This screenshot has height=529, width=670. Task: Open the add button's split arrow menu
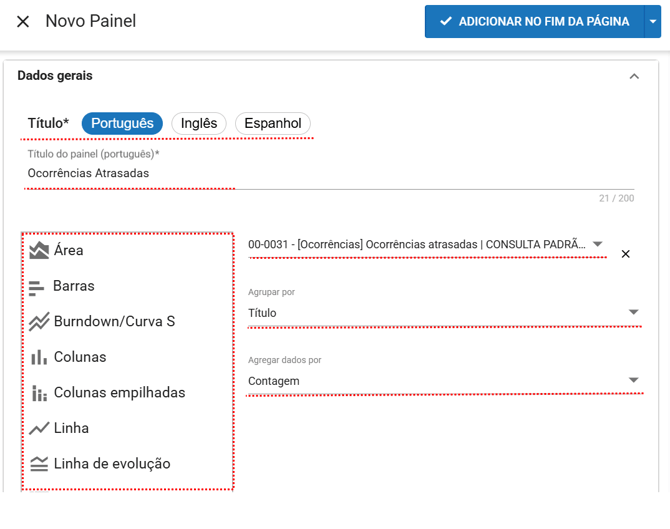[x=654, y=21]
